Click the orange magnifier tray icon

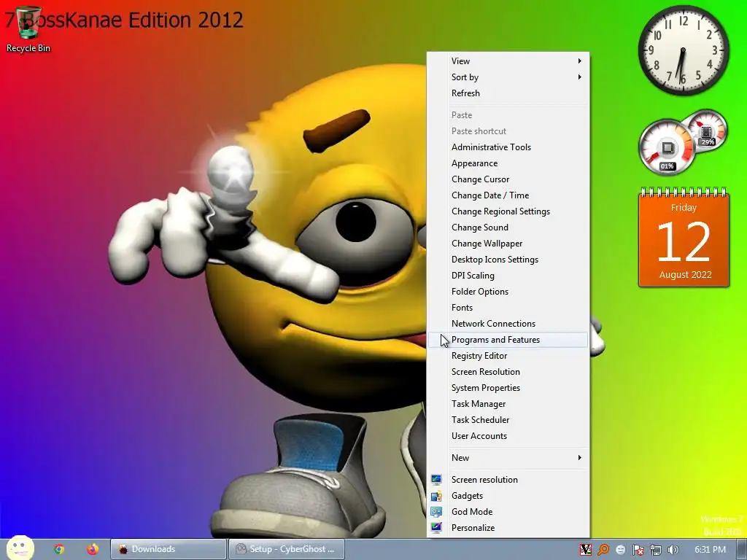click(603, 550)
